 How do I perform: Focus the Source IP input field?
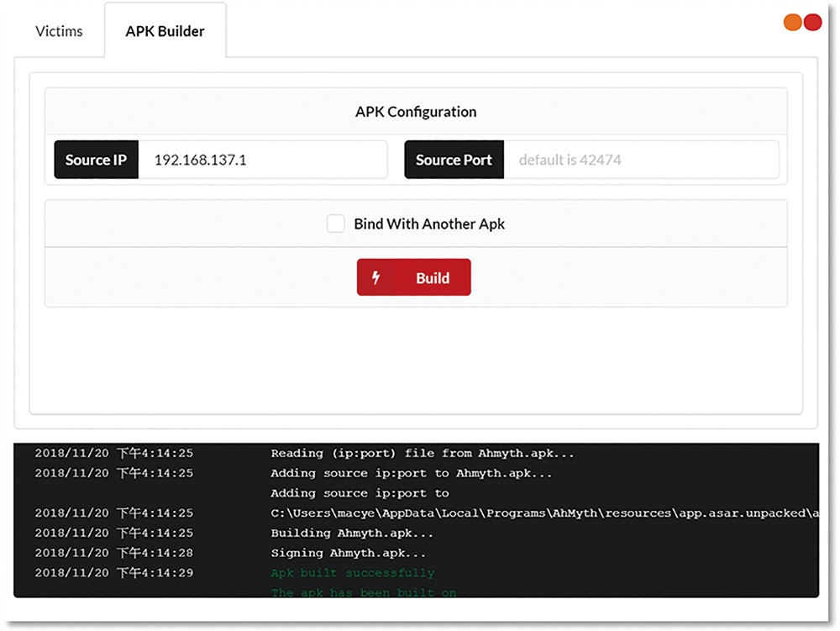(262, 160)
